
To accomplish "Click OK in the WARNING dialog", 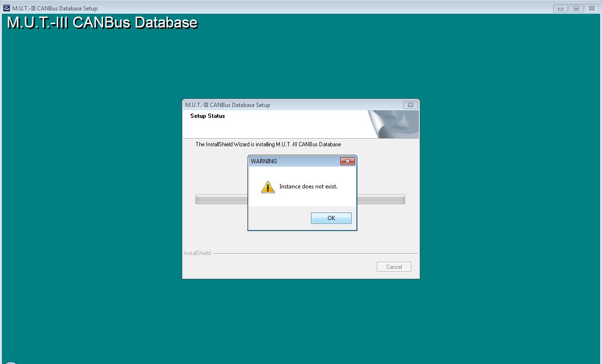I will [331, 218].
